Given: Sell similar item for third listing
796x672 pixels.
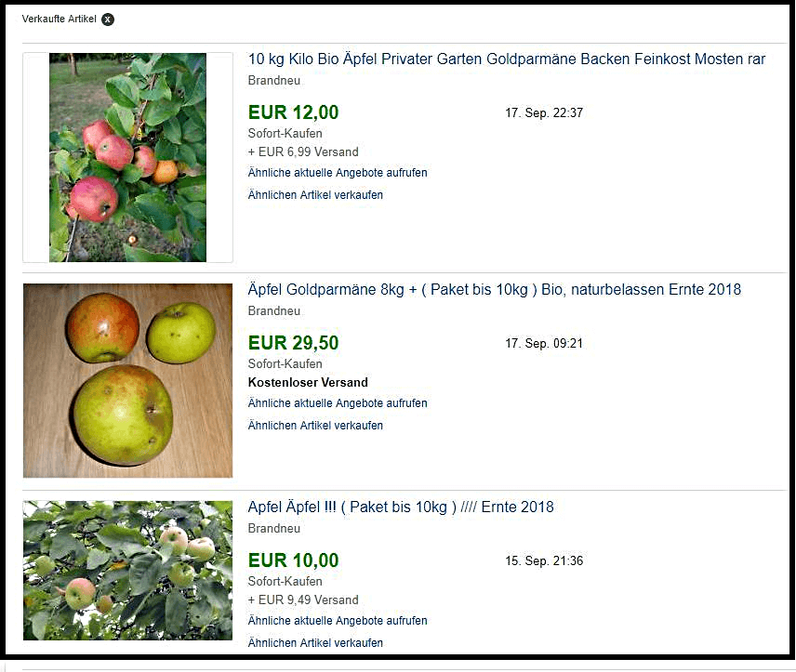Looking at the screenshot, I should pos(315,642).
